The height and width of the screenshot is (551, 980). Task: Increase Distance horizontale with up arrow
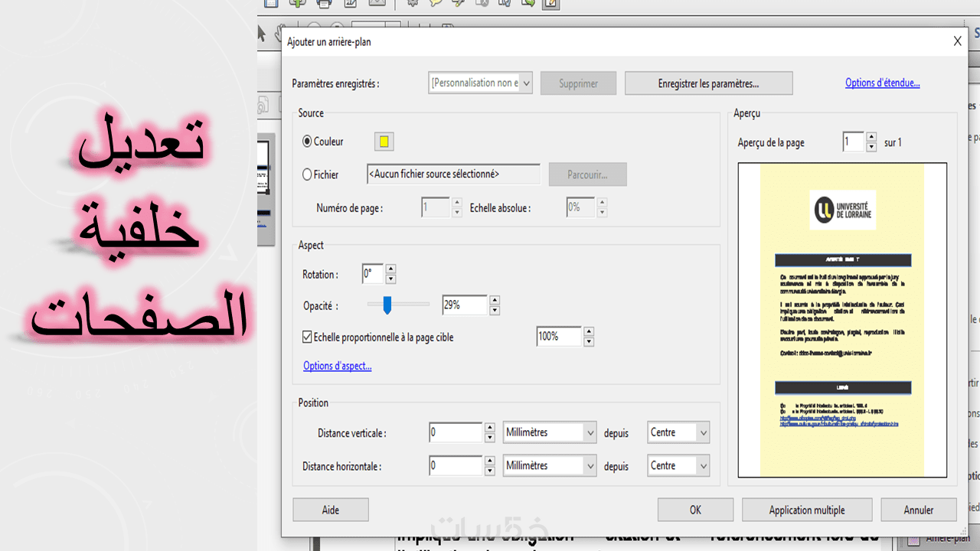click(490, 461)
